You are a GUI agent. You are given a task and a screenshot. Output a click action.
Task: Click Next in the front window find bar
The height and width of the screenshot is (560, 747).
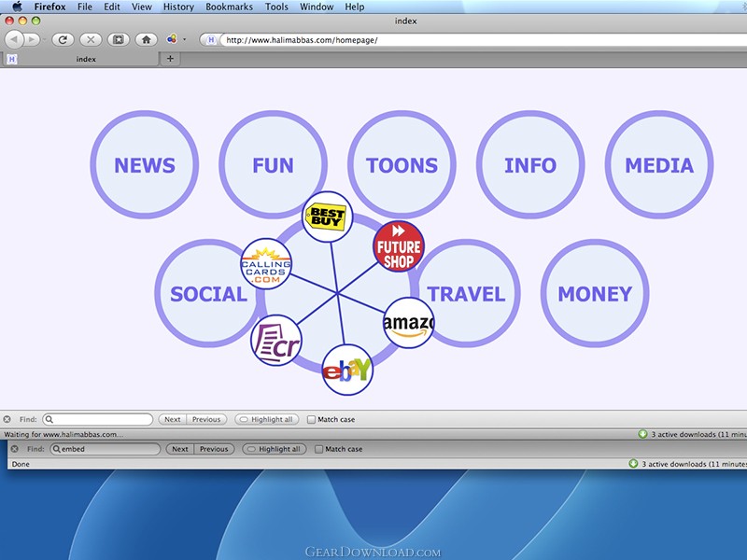172,419
